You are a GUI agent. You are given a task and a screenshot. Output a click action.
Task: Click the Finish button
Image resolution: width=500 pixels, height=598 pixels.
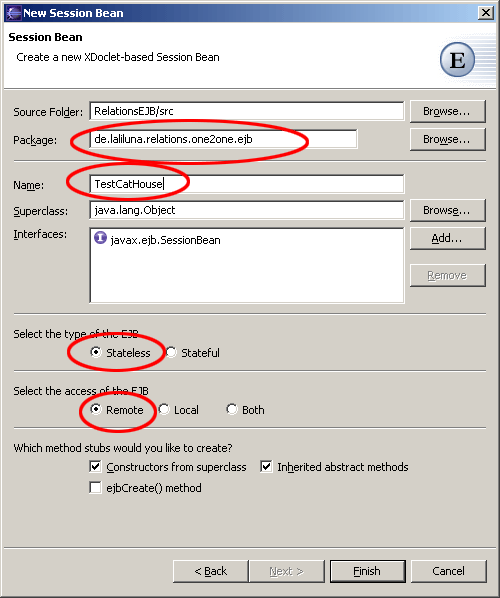[x=368, y=571]
